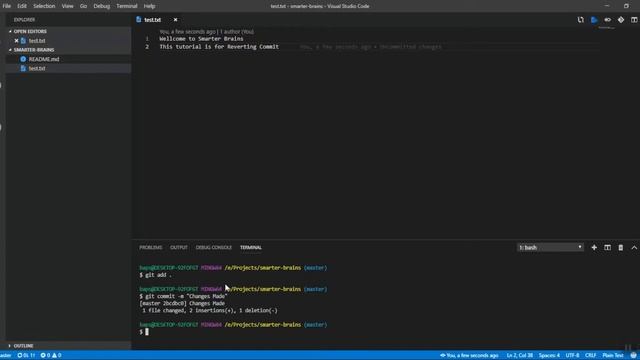Viewport: 640px width, 360px height.
Task: Select test.txt under SMARTER-BRAINS folder
Action: [x=37, y=68]
